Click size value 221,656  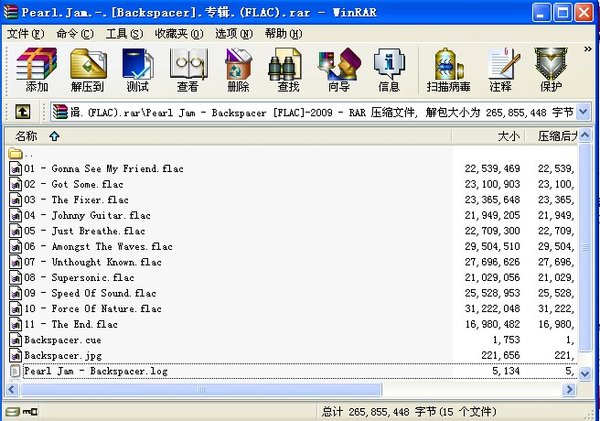(x=501, y=355)
